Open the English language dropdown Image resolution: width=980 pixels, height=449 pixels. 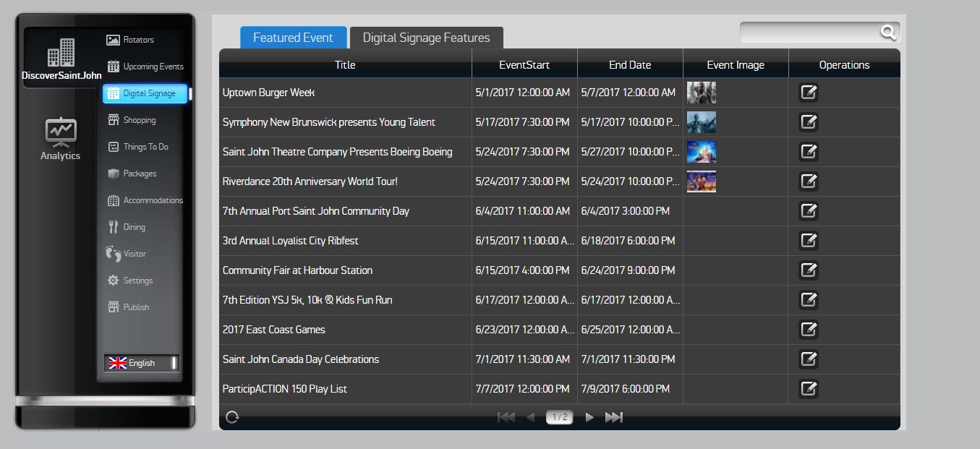[142, 363]
